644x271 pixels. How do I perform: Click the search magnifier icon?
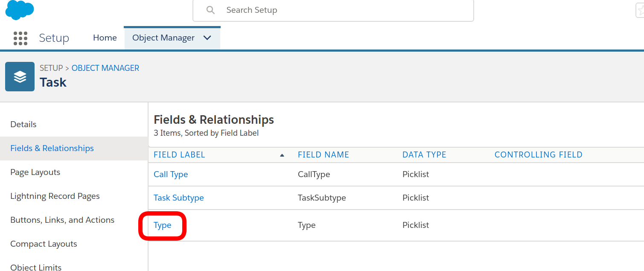(x=210, y=10)
